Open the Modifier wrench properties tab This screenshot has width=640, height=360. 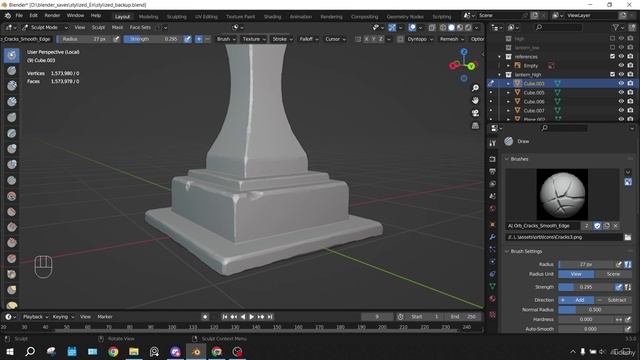[493, 237]
